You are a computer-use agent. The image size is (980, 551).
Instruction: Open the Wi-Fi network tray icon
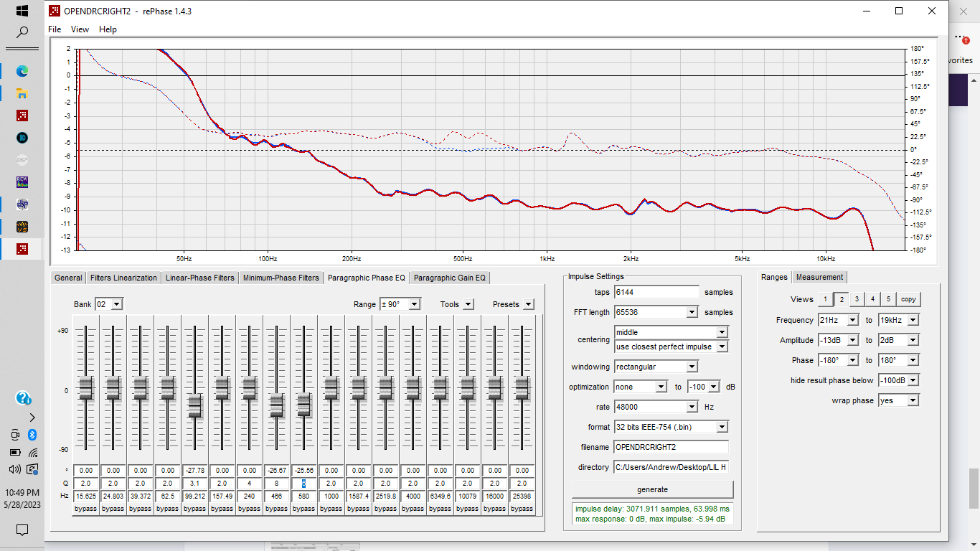[x=32, y=453]
